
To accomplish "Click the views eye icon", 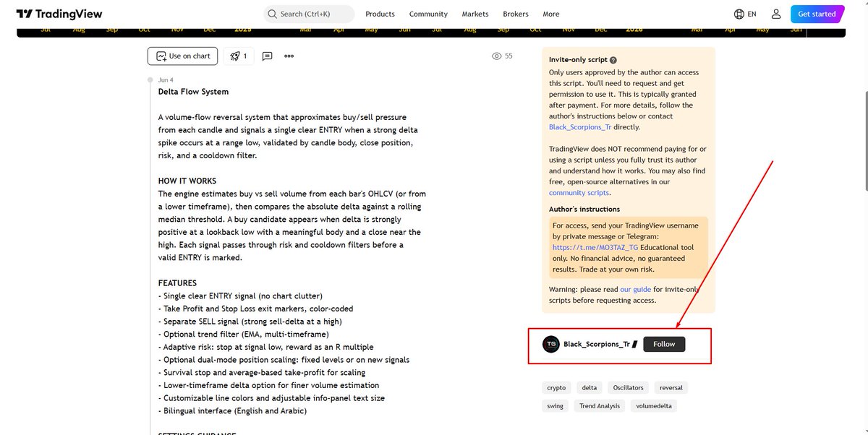I will (497, 56).
